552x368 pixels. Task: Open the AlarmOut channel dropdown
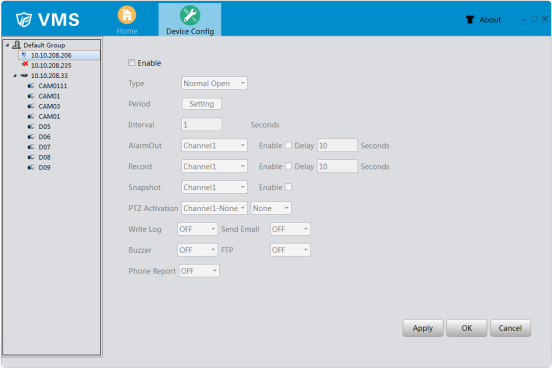[x=214, y=145]
